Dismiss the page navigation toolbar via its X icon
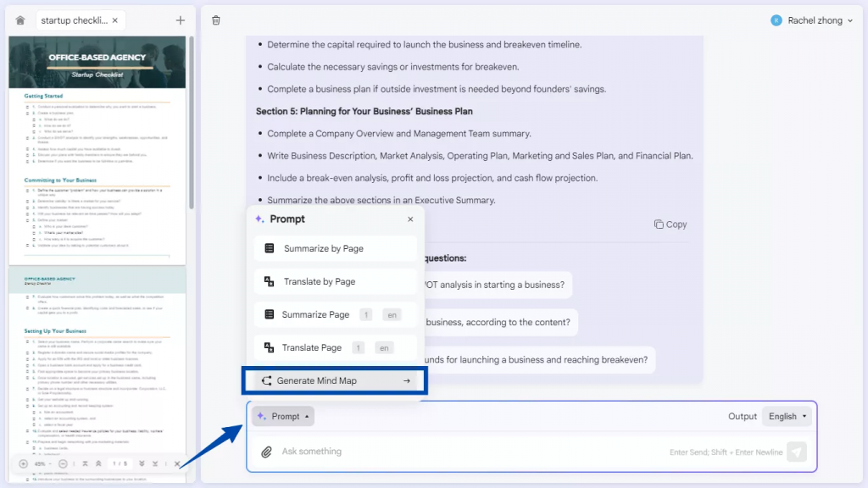 coord(176,463)
